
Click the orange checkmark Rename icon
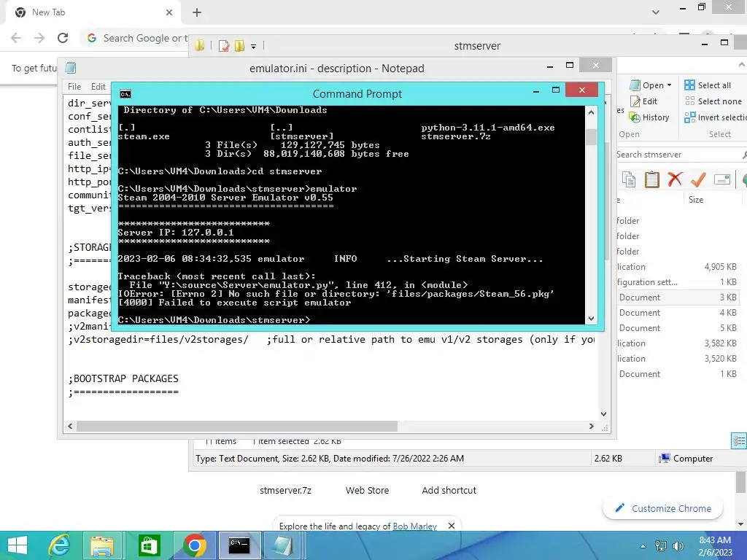[x=698, y=179]
